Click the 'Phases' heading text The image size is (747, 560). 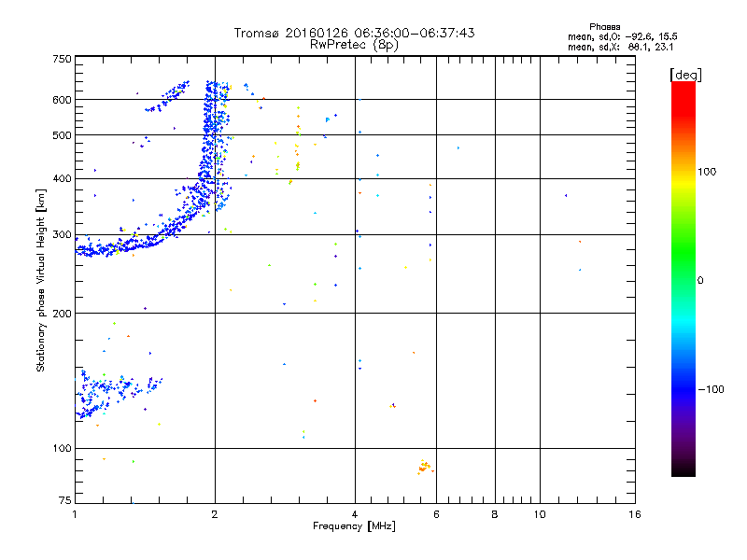pyautogui.click(x=604, y=27)
